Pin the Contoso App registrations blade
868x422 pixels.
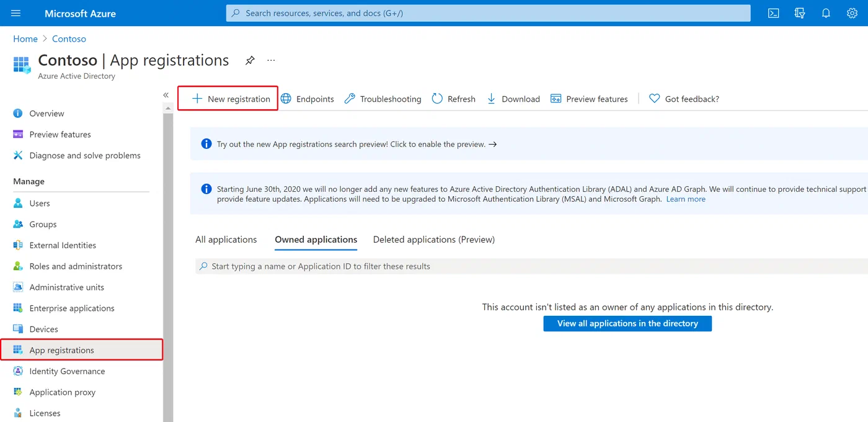point(250,60)
